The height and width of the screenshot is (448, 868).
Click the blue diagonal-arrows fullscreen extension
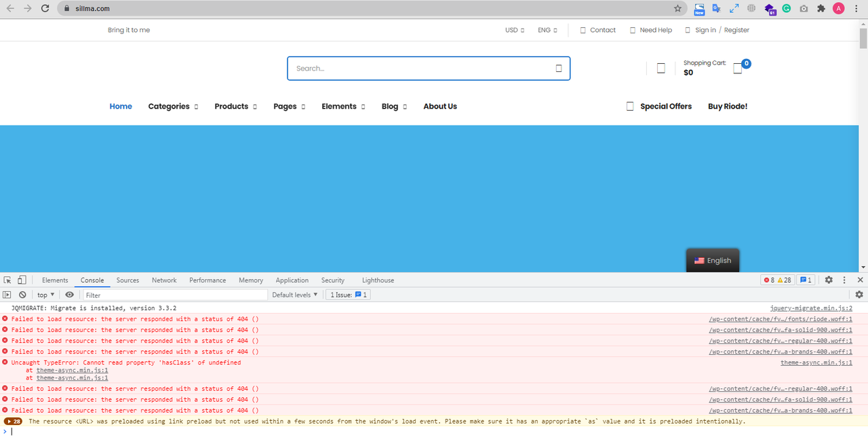(x=734, y=9)
